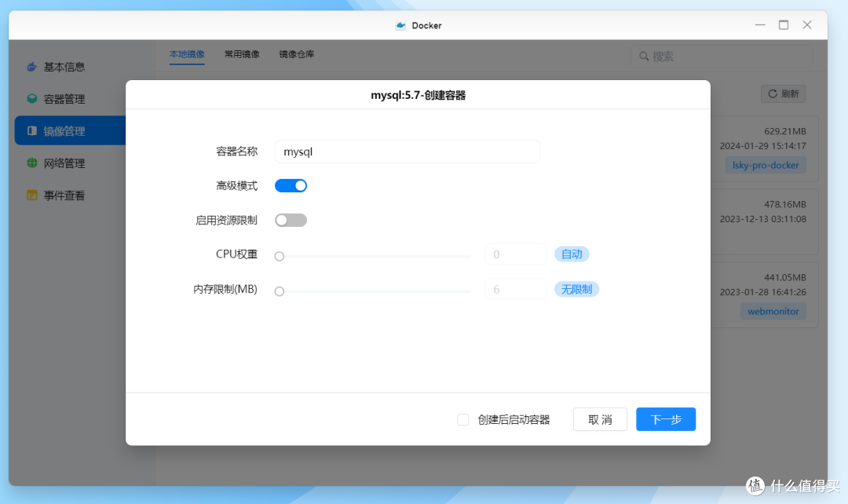848x504 pixels.
Task: Switch to the 常用镜像 tab
Action: (242, 55)
